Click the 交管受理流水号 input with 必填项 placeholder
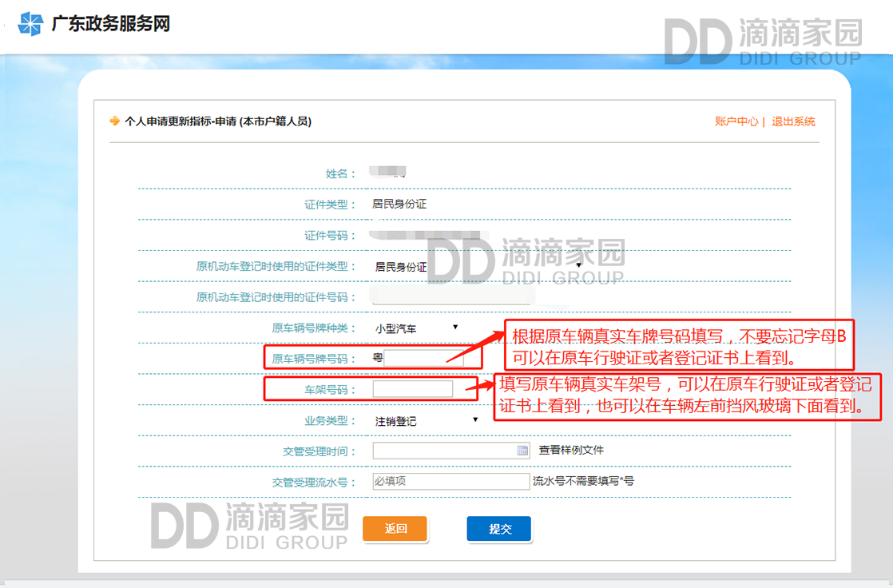The image size is (893, 588). (x=451, y=482)
